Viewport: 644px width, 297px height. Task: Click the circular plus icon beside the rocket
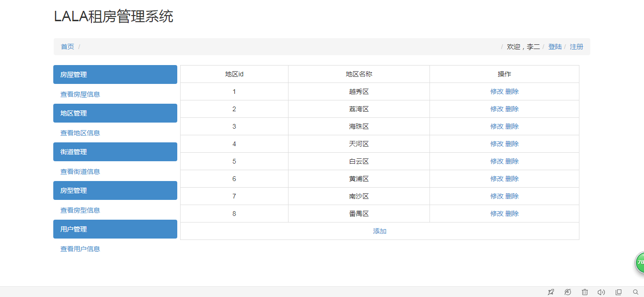[x=568, y=292]
